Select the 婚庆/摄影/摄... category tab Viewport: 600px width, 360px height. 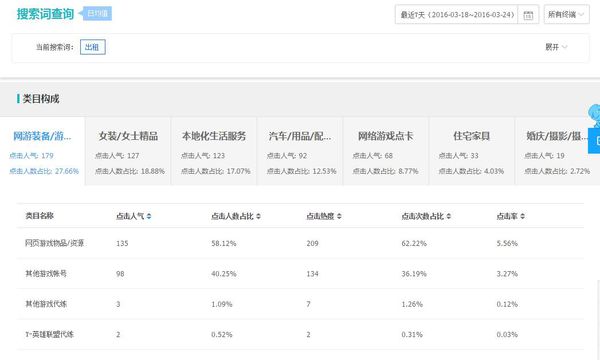click(557, 151)
